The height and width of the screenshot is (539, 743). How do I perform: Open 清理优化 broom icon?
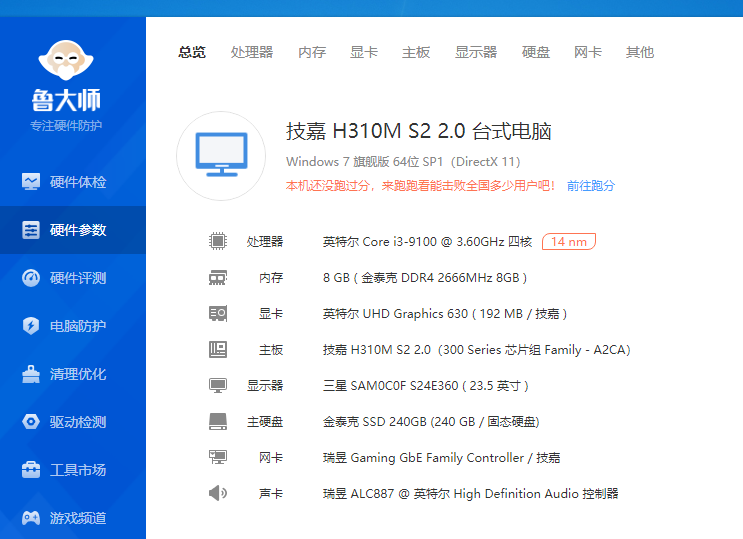pyautogui.click(x=31, y=374)
